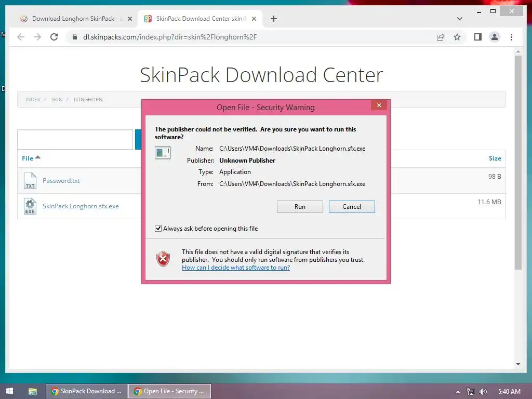Image resolution: width=532 pixels, height=399 pixels.
Task: Click the SkinPack Download Center heading
Action: pyautogui.click(x=261, y=75)
